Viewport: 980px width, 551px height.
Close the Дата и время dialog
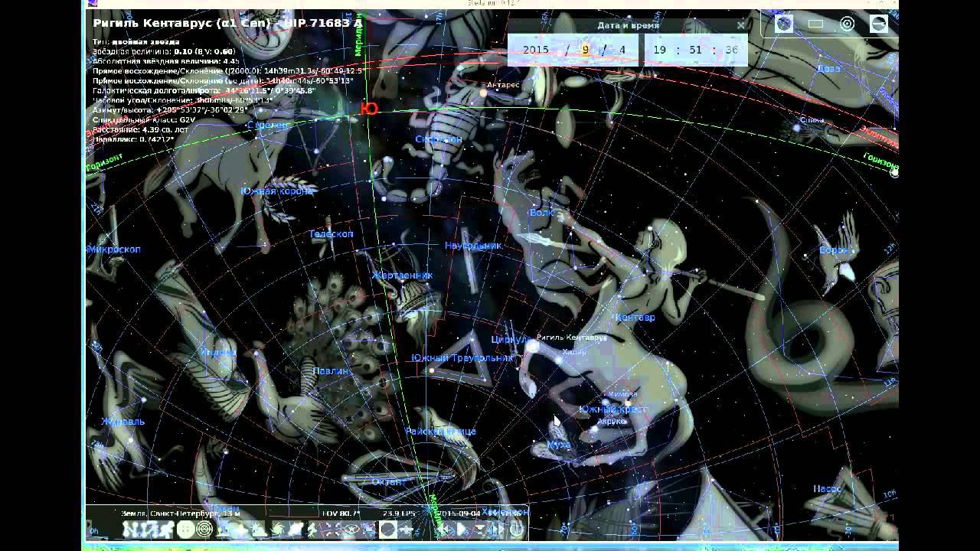(740, 25)
